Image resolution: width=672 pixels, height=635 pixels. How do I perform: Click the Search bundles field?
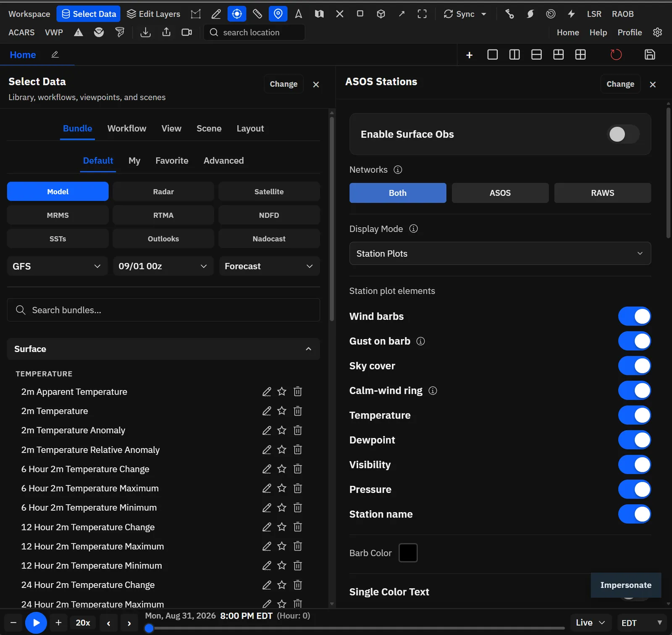coord(163,310)
